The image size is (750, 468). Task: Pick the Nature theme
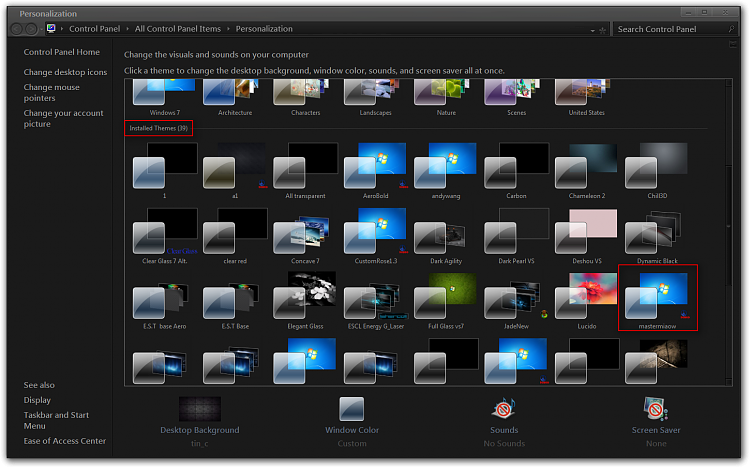(446, 98)
